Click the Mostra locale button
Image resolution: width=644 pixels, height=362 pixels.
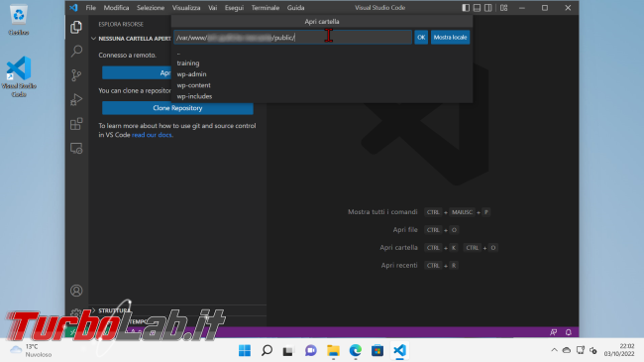point(450,38)
